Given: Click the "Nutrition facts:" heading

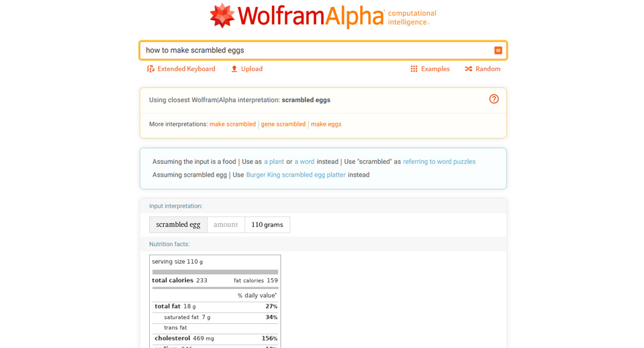Looking at the screenshot, I should pos(169,244).
